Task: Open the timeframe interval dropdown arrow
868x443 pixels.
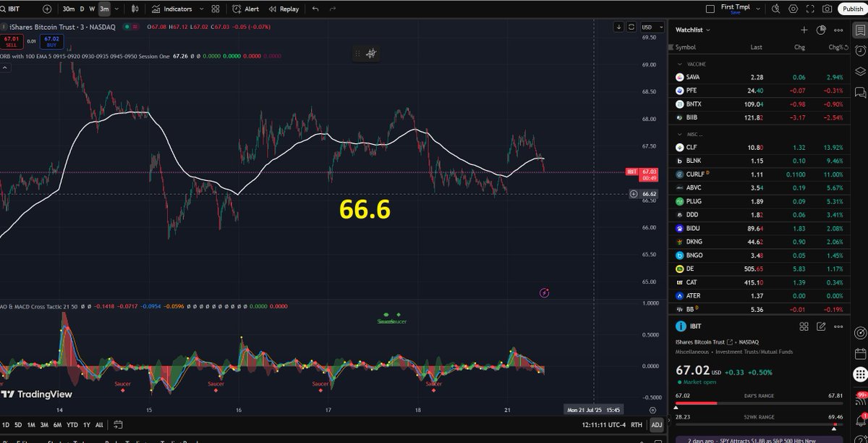Action: click(x=116, y=9)
